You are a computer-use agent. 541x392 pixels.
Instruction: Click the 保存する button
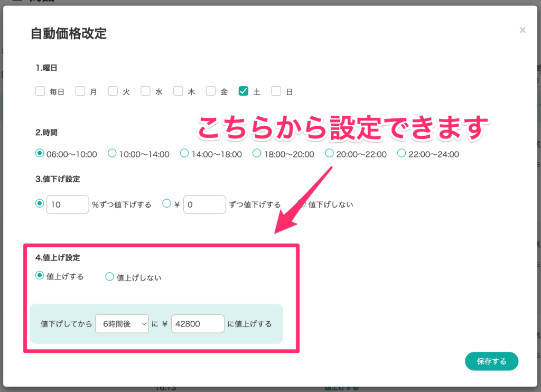click(x=492, y=361)
